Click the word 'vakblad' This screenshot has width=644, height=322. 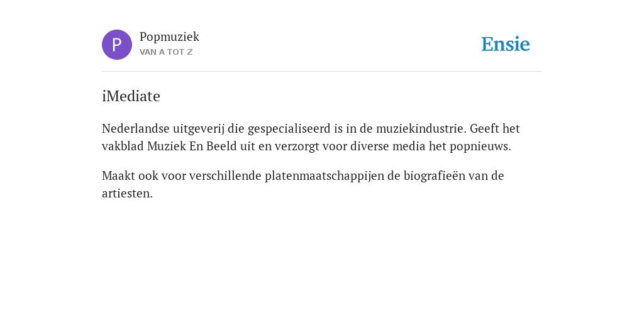tap(123, 146)
